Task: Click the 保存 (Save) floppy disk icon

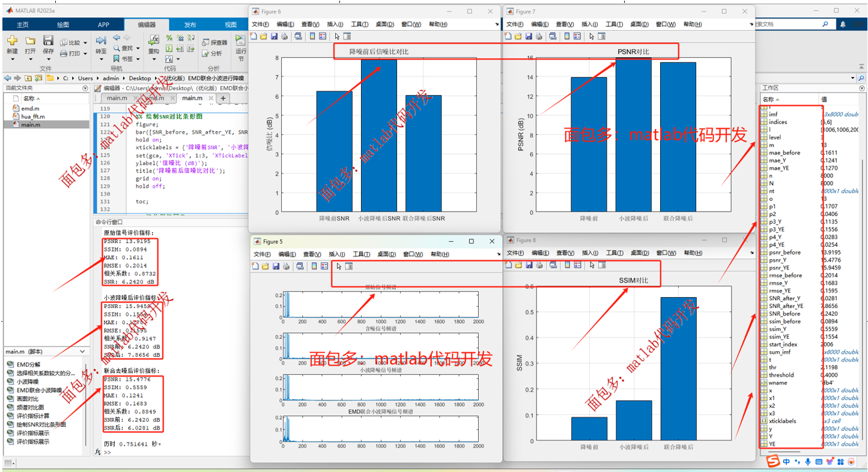Action: [48, 41]
